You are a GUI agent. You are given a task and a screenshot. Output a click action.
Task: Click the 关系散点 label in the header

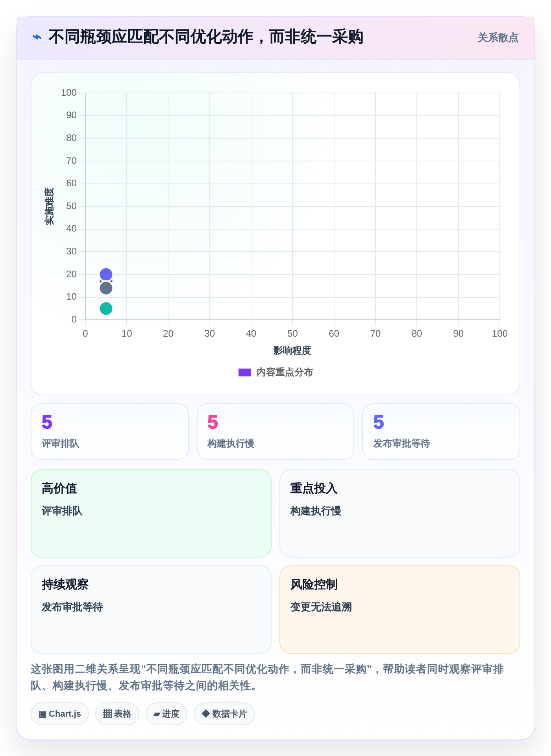[498, 38]
